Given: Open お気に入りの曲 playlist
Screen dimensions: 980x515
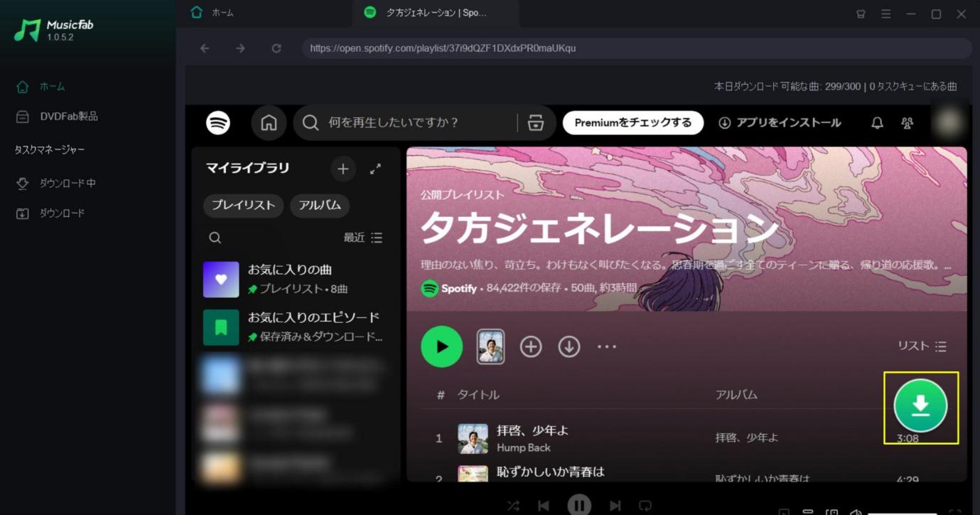Looking at the screenshot, I should [x=295, y=279].
